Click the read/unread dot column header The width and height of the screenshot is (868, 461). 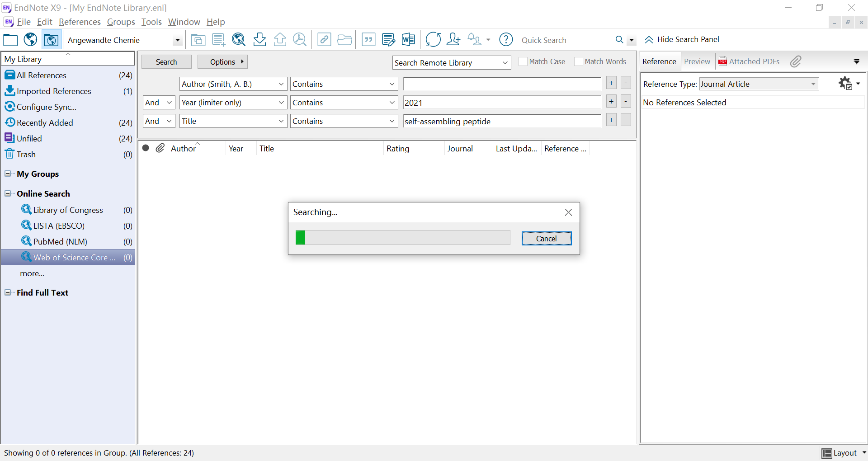(x=146, y=148)
